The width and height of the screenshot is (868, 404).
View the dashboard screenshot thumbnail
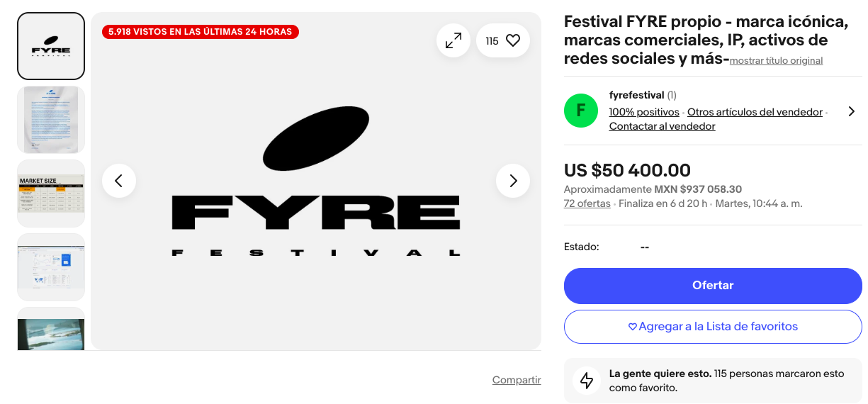[51, 267]
